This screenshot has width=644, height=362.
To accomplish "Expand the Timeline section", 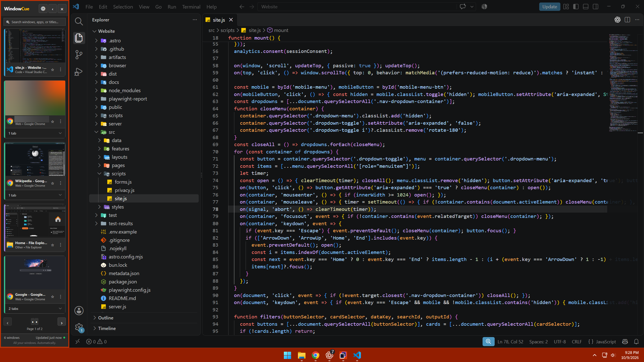I will pyautogui.click(x=144, y=328).
